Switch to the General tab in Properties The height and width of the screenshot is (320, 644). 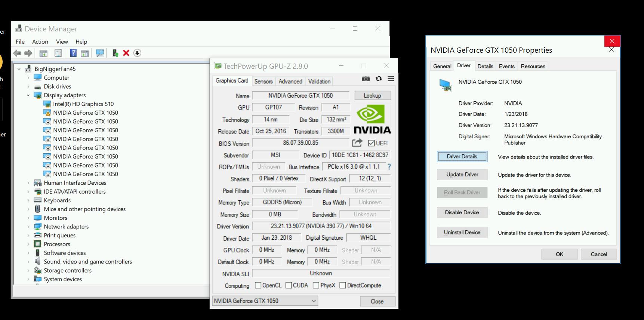click(442, 66)
